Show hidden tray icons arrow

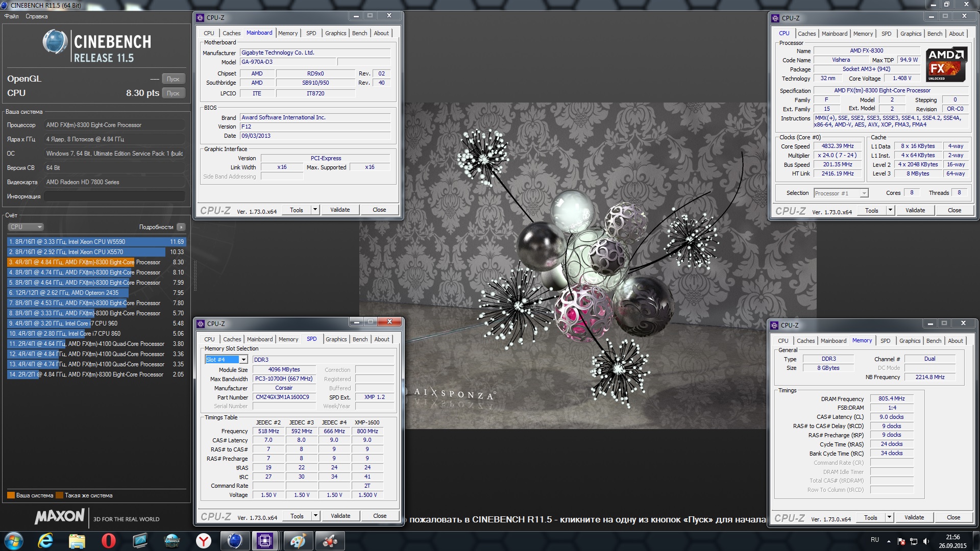[x=889, y=541]
